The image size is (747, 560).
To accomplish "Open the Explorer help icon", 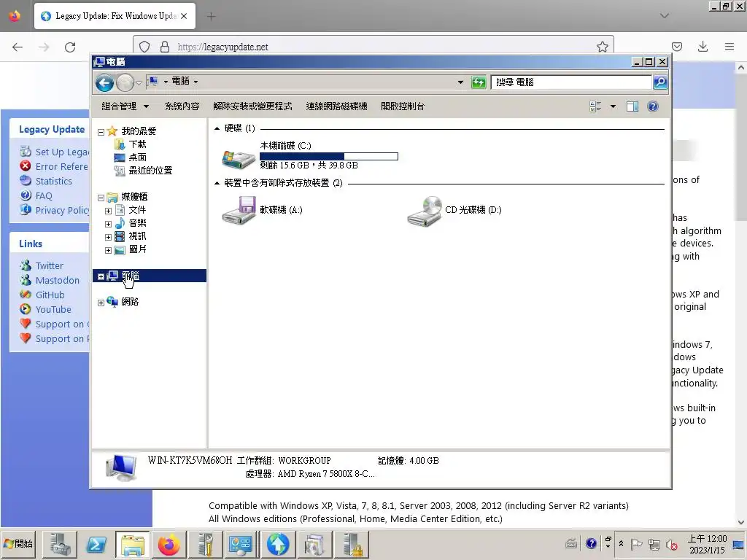I will 653,106.
